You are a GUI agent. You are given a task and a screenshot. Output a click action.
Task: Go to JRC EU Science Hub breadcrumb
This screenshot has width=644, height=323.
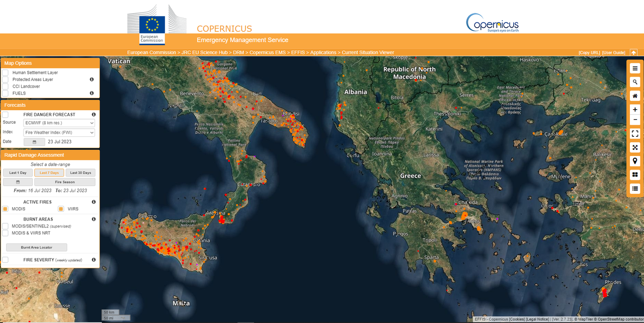tap(204, 52)
